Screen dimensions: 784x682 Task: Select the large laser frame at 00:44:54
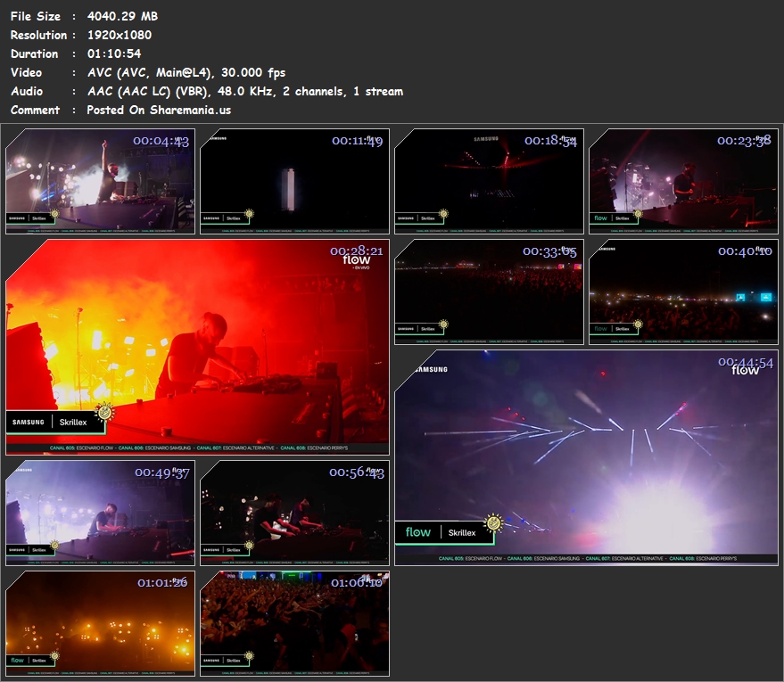(587, 457)
